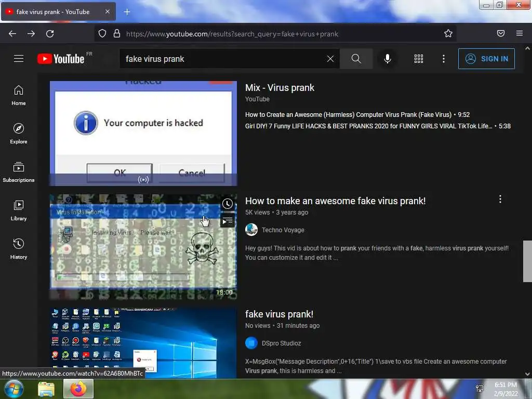Screen dimensions: 532x399
Task: Go forward in Firefox
Action: tap(31, 34)
